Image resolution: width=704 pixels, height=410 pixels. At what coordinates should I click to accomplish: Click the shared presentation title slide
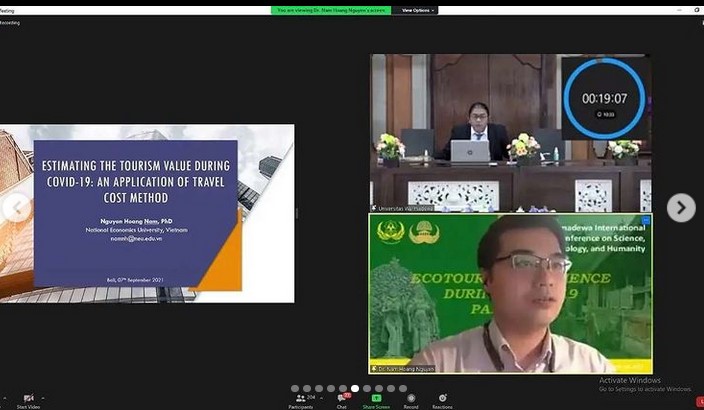(x=147, y=214)
